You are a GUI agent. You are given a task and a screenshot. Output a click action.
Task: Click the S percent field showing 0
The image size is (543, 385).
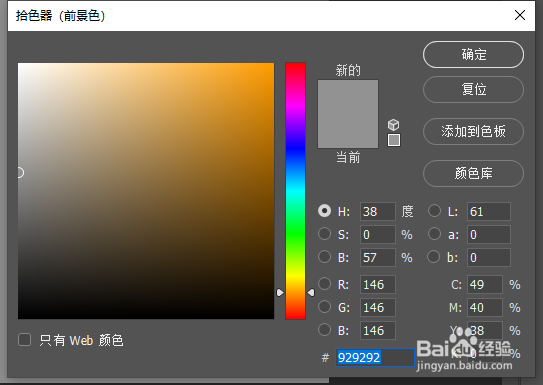click(377, 234)
